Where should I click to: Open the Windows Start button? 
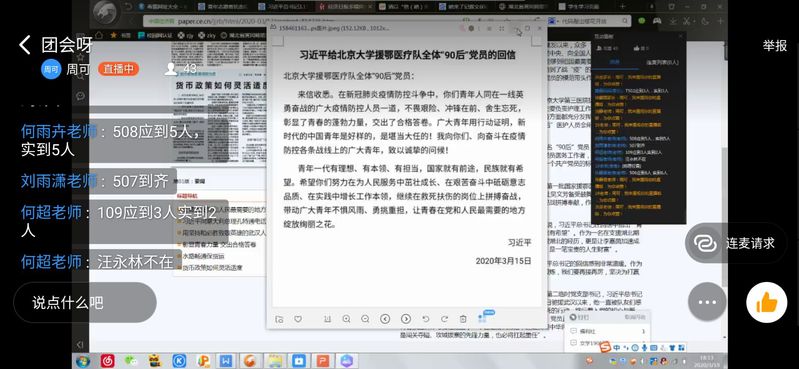coord(83,361)
